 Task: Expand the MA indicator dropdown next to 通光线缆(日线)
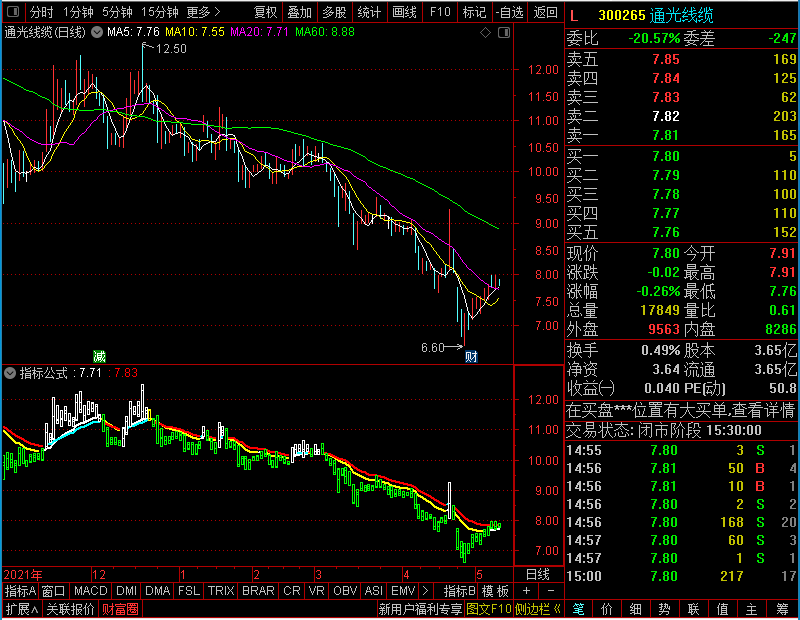[x=96, y=32]
